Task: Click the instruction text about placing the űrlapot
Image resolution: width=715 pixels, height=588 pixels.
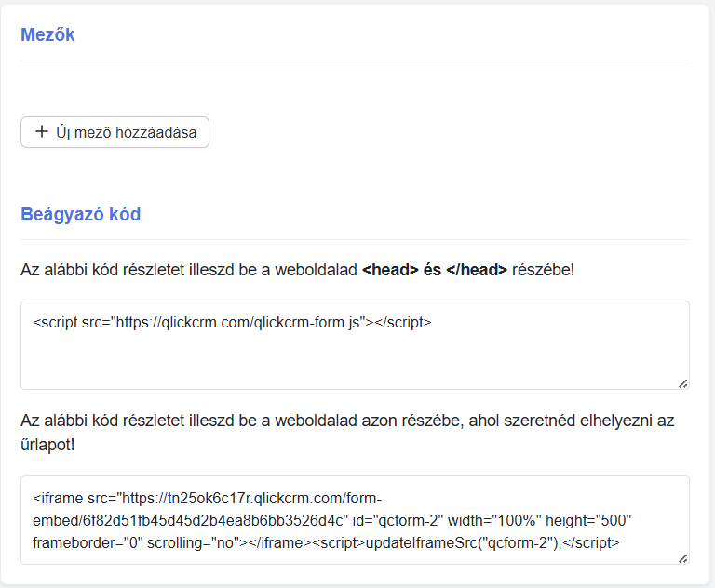Action: pos(347,432)
